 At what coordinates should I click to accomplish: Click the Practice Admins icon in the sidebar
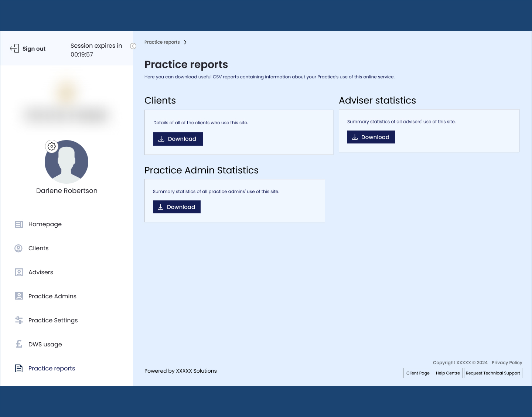(x=19, y=296)
